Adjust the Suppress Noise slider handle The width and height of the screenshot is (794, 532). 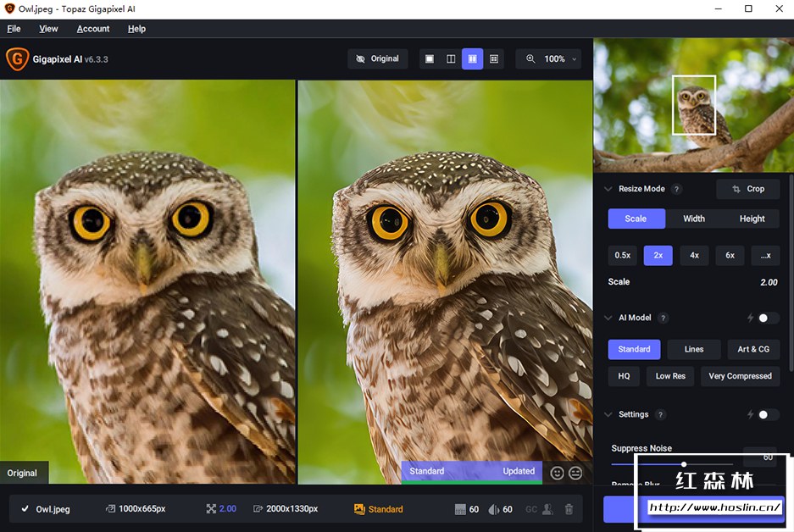[684, 464]
